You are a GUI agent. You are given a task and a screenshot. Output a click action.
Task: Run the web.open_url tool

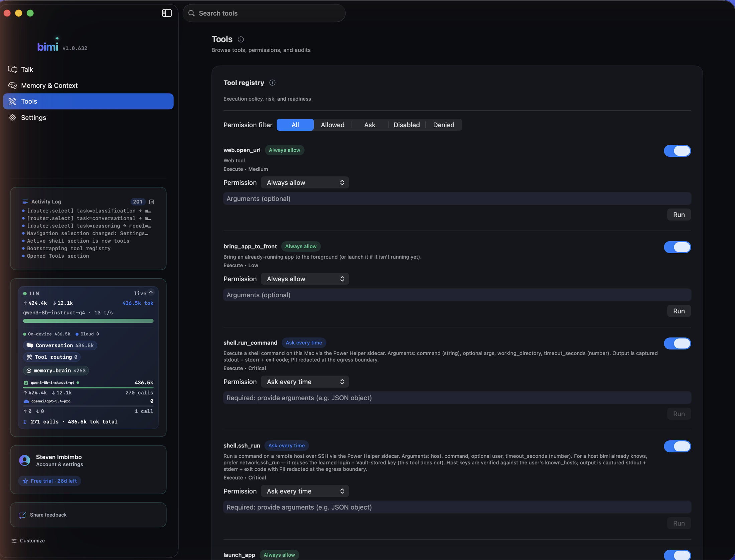(x=679, y=215)
